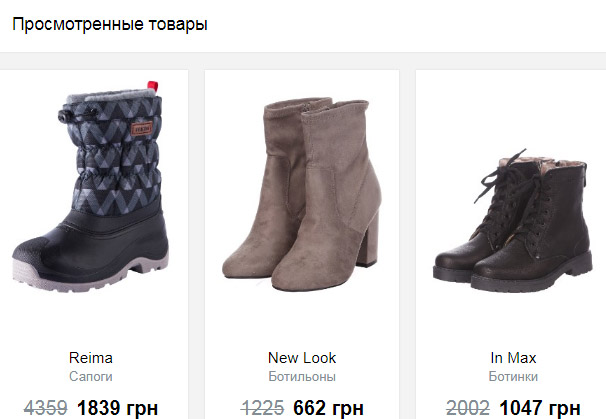606x419 pixels.
Task: Select the Ботильоны category label
Action: coord(302,376)
